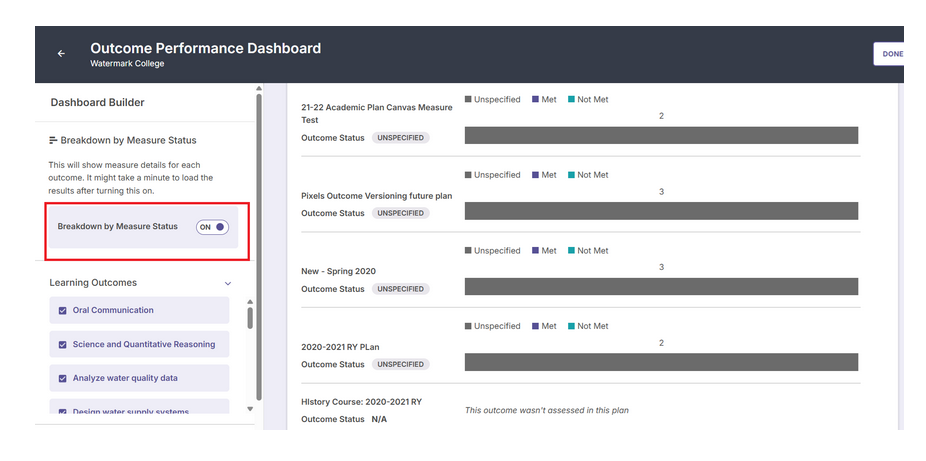Viewport: 926px width, 461px height.
Task: Uncheck the Oral Communication checkbox
Action: (x=63, y=310)
